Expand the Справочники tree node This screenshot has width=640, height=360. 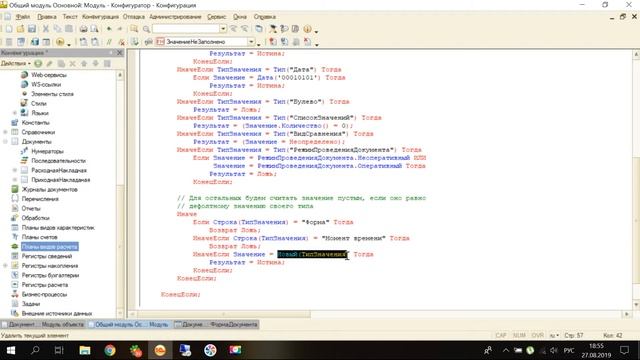[x=5, y=132]
